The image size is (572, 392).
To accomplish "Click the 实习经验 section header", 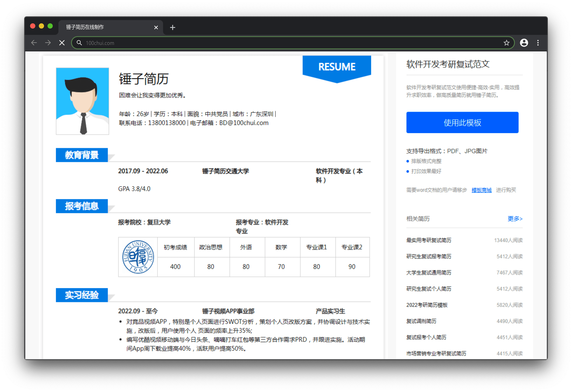I will tap(82, 295).
